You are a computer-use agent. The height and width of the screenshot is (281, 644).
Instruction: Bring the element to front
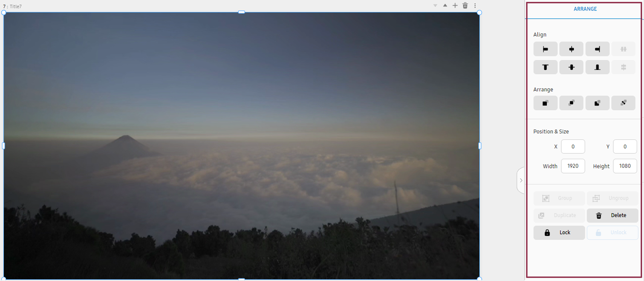545,103
